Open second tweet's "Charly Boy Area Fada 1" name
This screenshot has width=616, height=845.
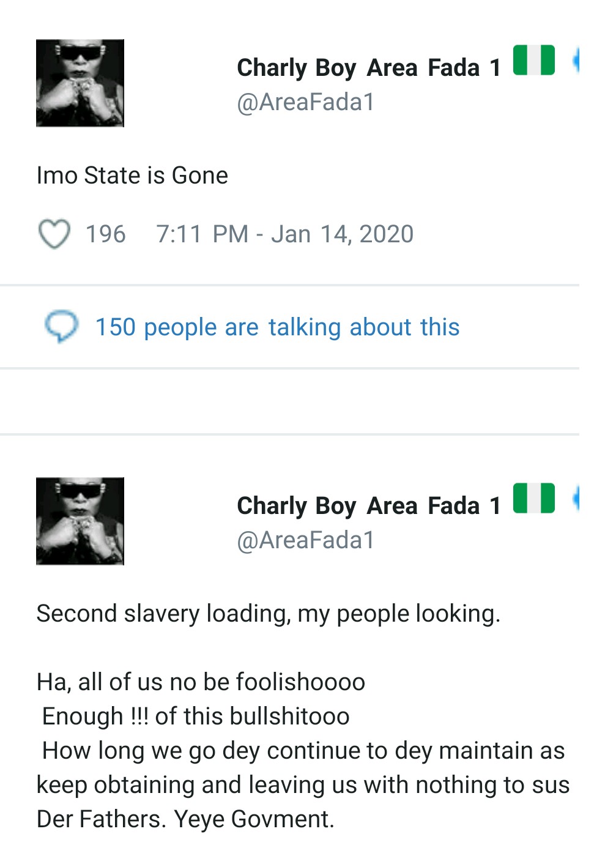point(368,506)
